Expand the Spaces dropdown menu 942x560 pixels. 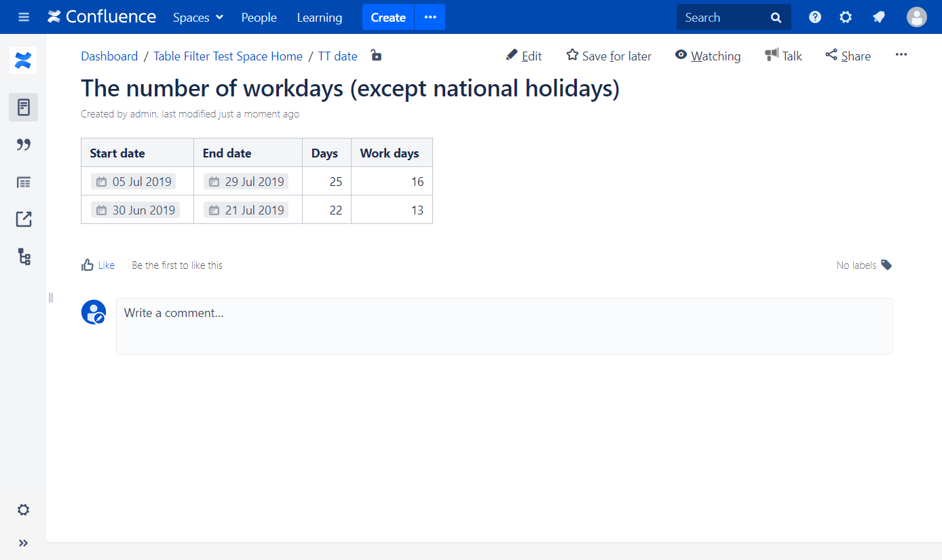pyautogui.click(x=197, y=18)
